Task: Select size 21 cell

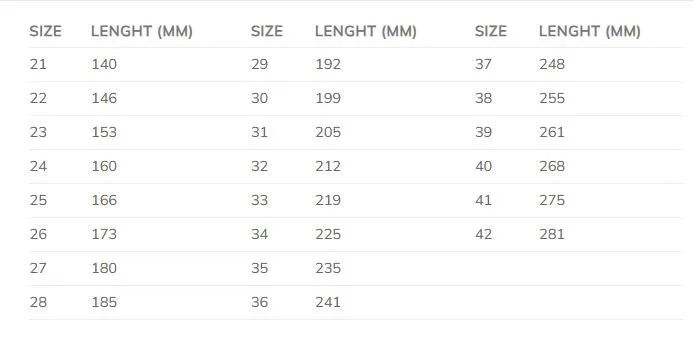Action: coord(38,64)
